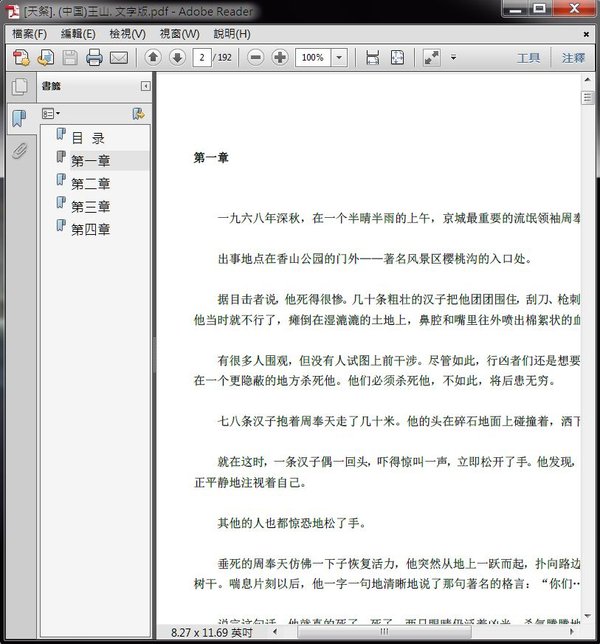Click the convert/export file toolbar icon
This screenshot has height=644, width=600.
[x=46, y=58]
